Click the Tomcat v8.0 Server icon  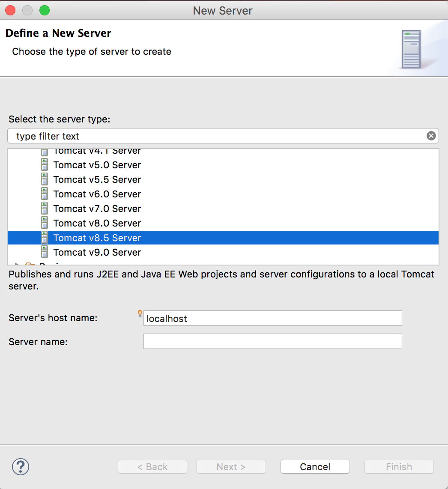(45, 223)
